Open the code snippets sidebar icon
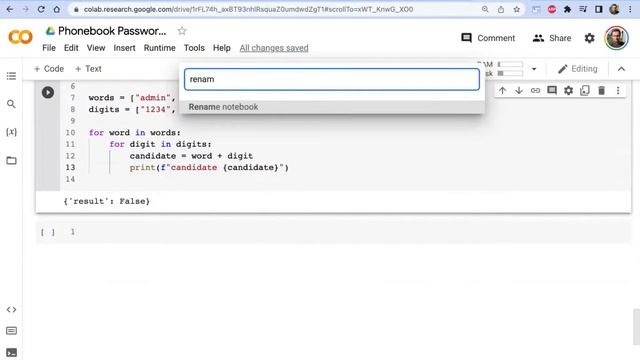This screenshot has width=640, height=360. [11, 309]
